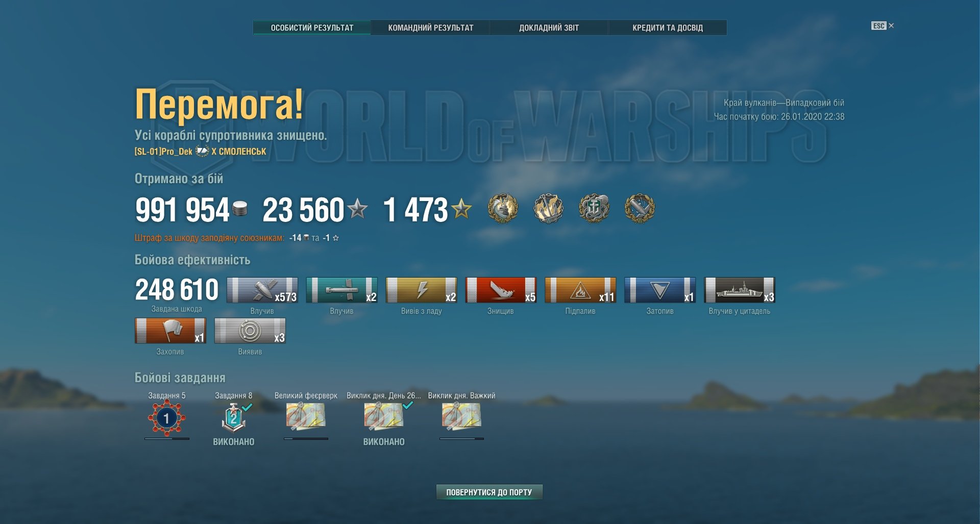Switch to Докладний звіт tab
Screen dimensions: 980x524
click(549, 28)
